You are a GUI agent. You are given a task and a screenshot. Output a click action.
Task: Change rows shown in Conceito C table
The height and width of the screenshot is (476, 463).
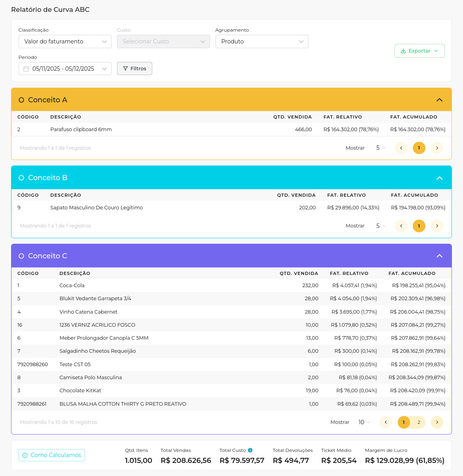coord(364,422)
